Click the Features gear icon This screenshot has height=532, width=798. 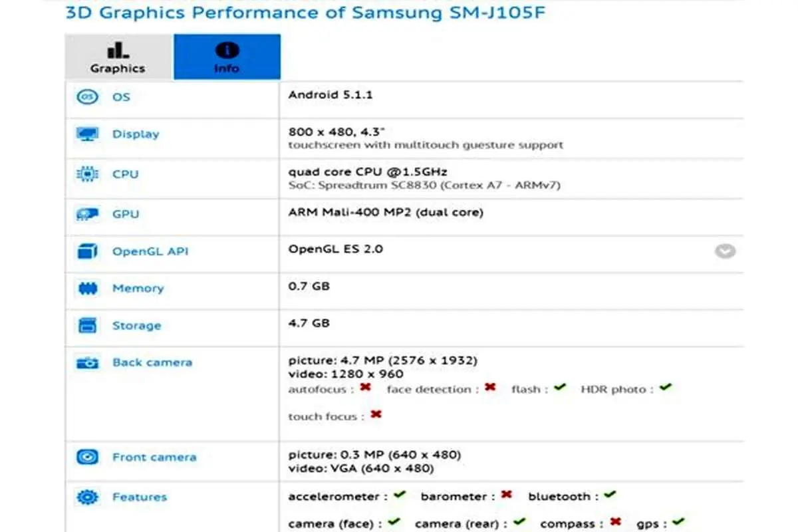pos(87,497)
